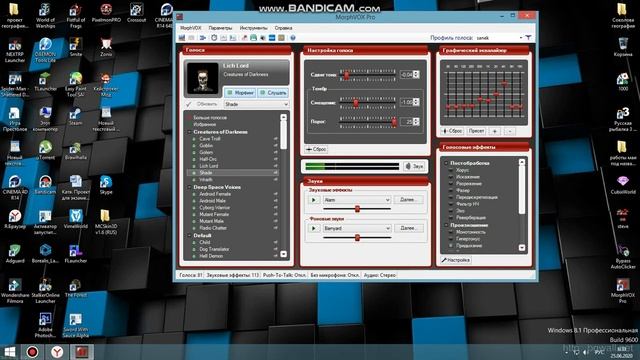The width and height of the screenshot is (640, 360).
Task: Open the MorphVOX menu
Action: pos(191,28)
